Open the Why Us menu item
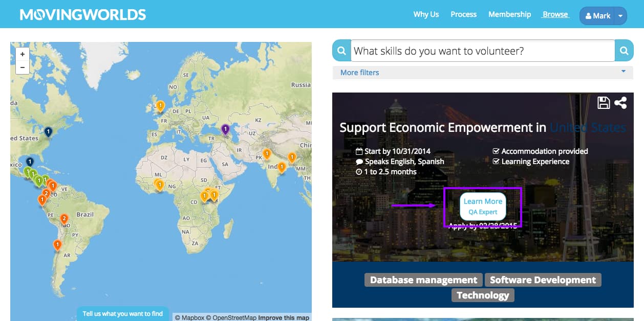 (426, 14)
